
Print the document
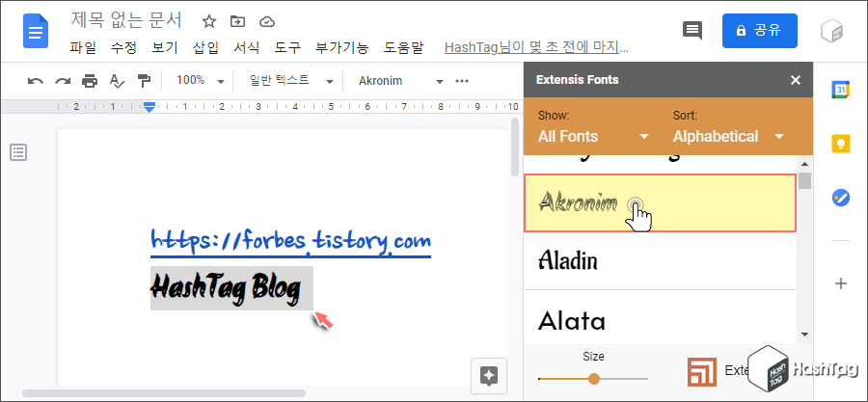(89, 81)
